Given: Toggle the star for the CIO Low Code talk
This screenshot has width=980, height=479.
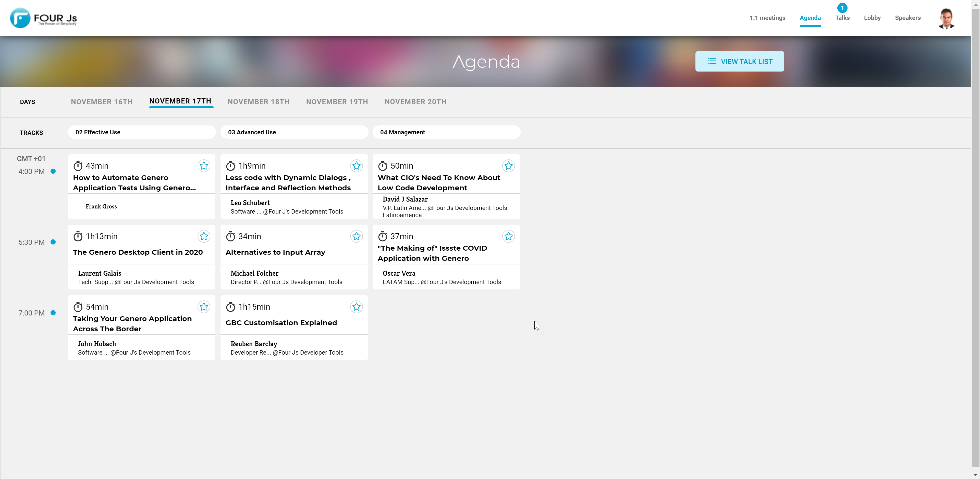Looking at the screenshot, I should tap(509, 166).
